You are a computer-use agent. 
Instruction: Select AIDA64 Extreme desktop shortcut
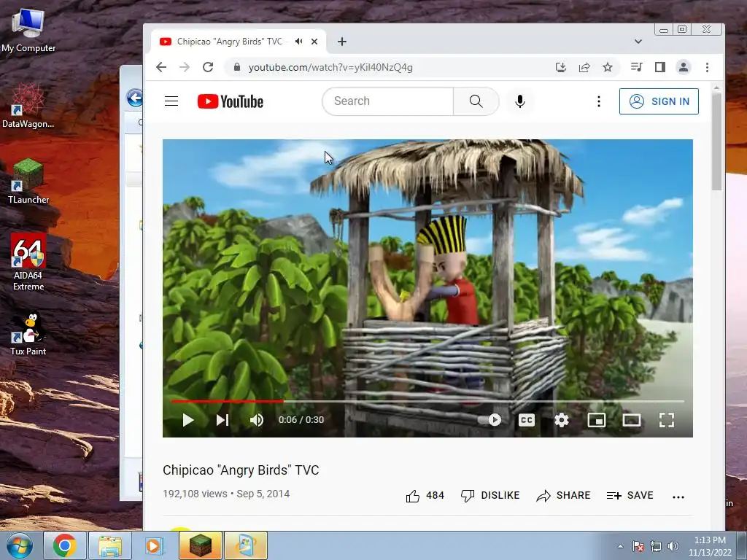(28, 262)
